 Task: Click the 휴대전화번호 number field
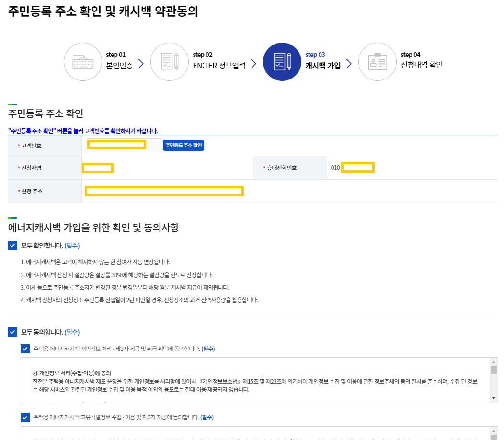point(358,168)
